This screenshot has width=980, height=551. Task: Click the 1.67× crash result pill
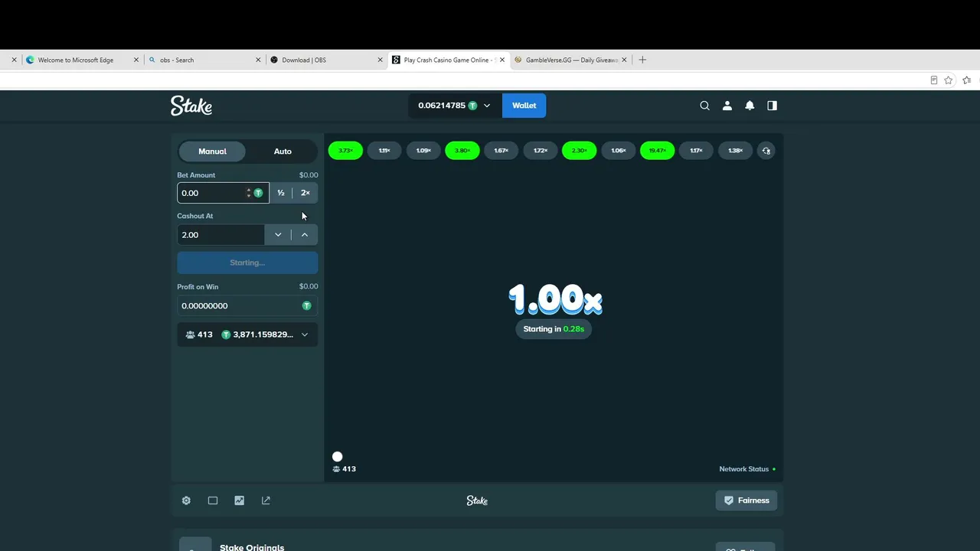click(501, 151)
